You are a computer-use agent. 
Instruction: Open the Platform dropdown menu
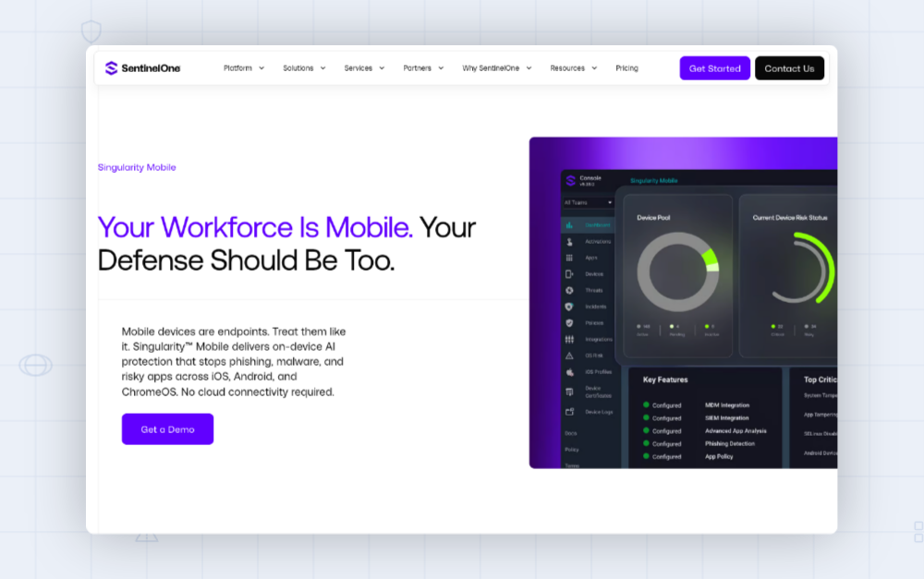point(244,68)
